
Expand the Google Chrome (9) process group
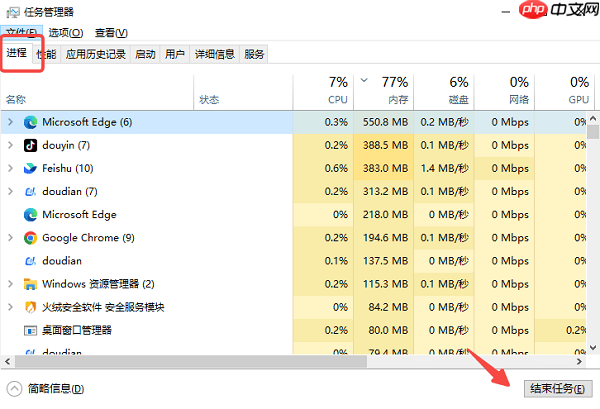(x=10, y=238)
